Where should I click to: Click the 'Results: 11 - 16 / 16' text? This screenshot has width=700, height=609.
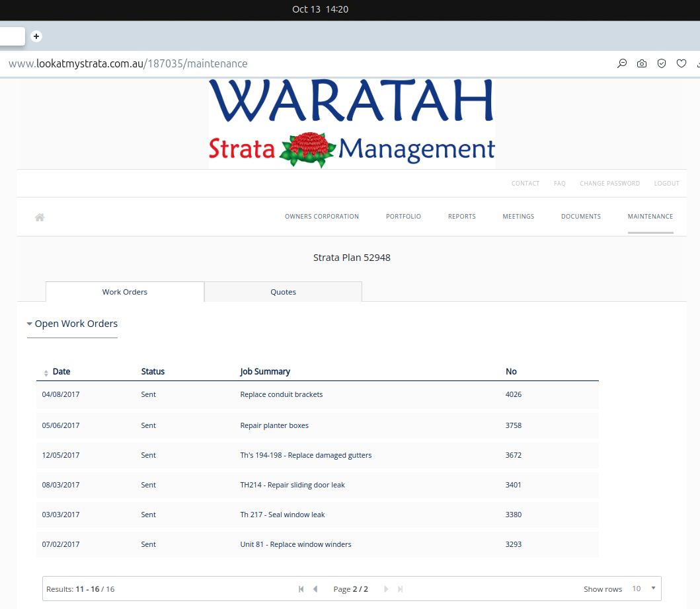click(81, 589)
